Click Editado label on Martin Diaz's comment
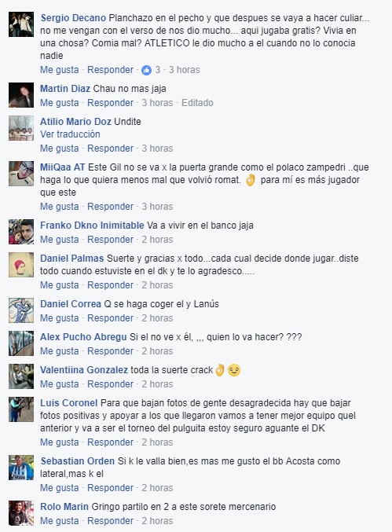392x532 pixels. point(197,103)
